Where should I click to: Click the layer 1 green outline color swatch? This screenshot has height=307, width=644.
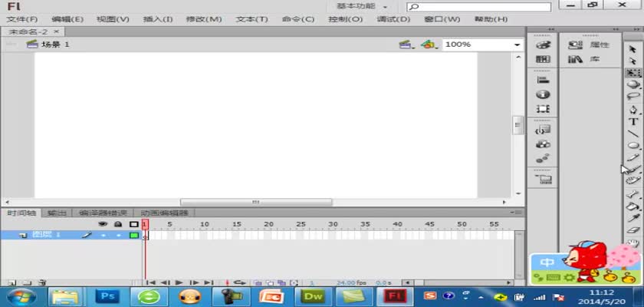134,235
